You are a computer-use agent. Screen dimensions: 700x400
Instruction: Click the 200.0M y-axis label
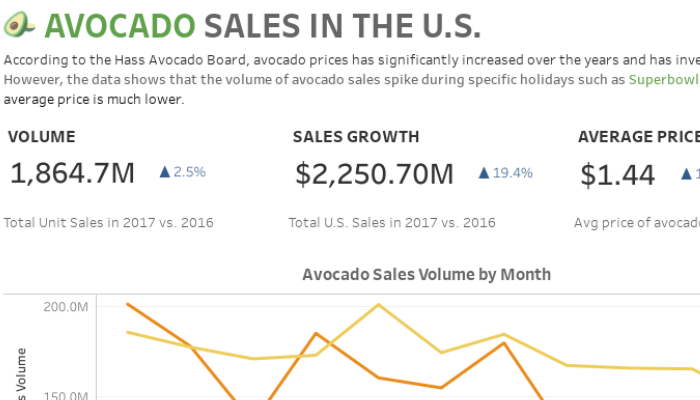point(66,307)
